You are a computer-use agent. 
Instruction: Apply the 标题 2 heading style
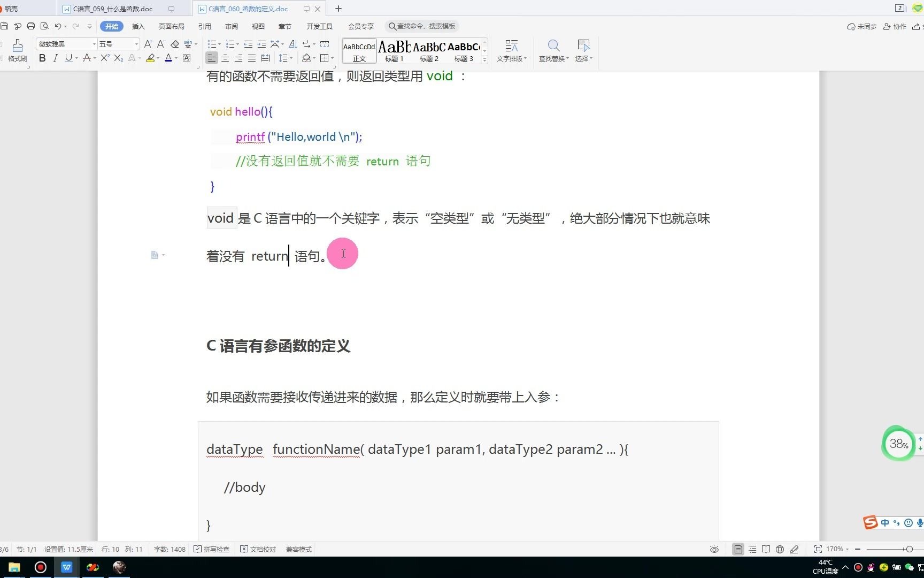pos(429,51)
